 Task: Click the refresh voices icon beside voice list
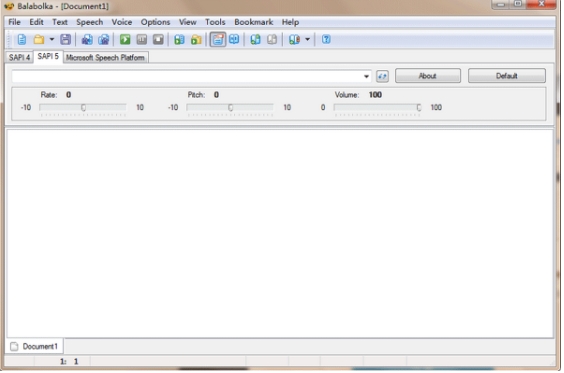tap(382, 76)
